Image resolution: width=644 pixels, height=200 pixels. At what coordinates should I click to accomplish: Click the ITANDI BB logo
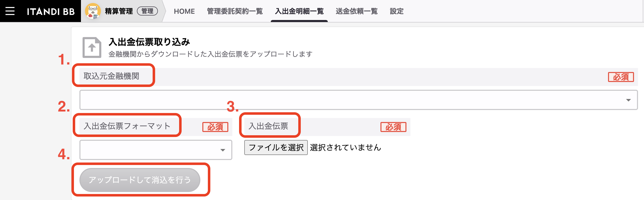(51, 11)
